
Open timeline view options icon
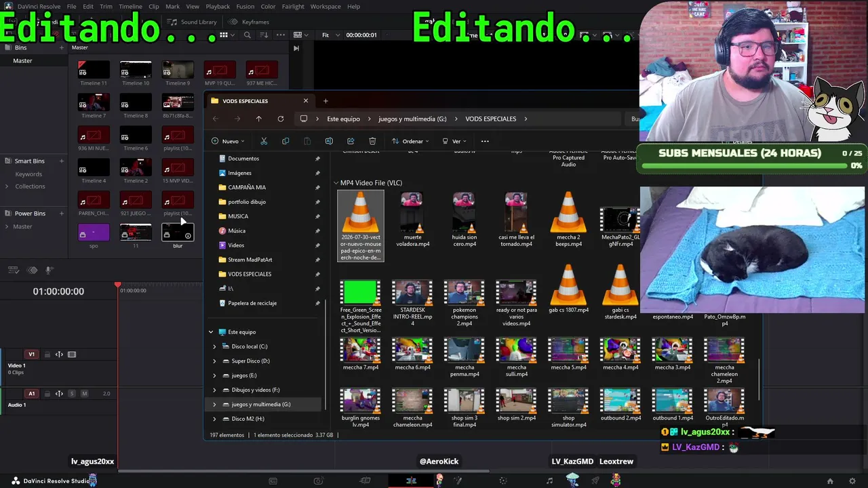tap(13, 270)
